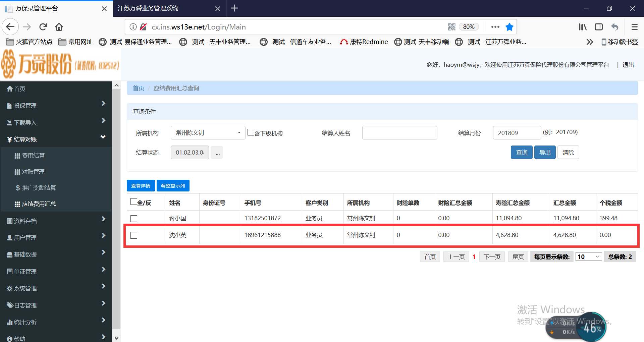Reload the page with the refresh icon
Viewport: 644px width, 342px height.
[x=43, y=27]
